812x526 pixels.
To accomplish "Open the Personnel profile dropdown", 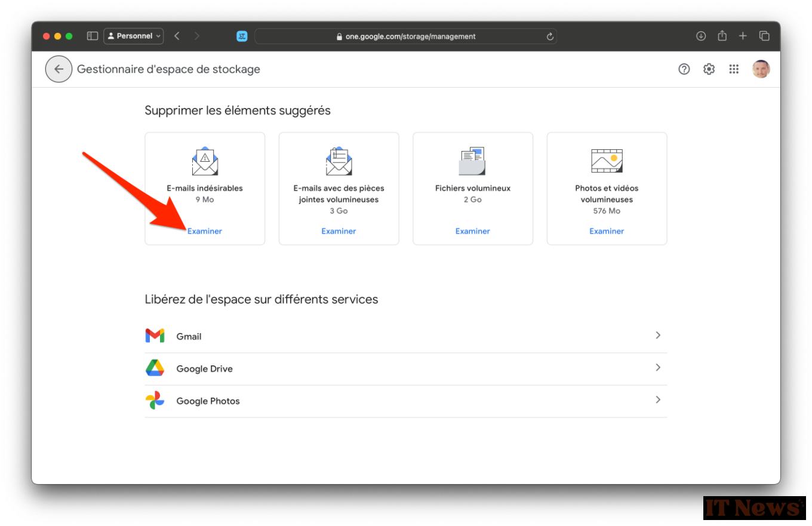I will [x=134, y=36].
